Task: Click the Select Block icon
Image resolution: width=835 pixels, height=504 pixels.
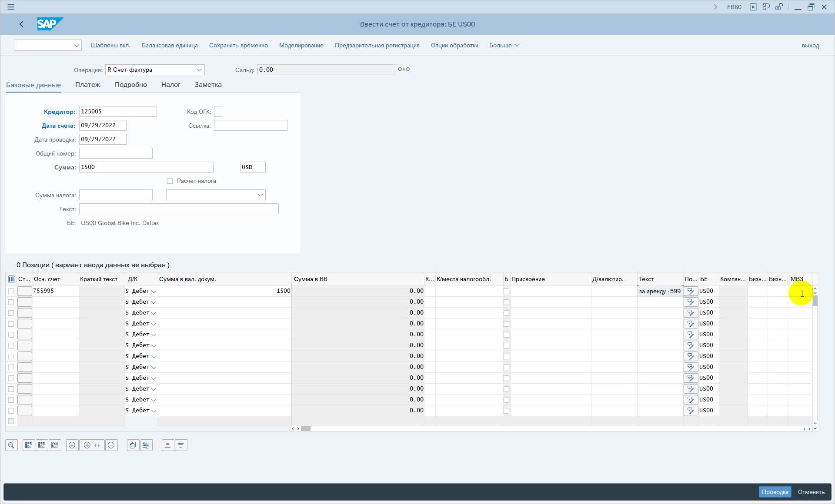Action: (x=41, y=445)
